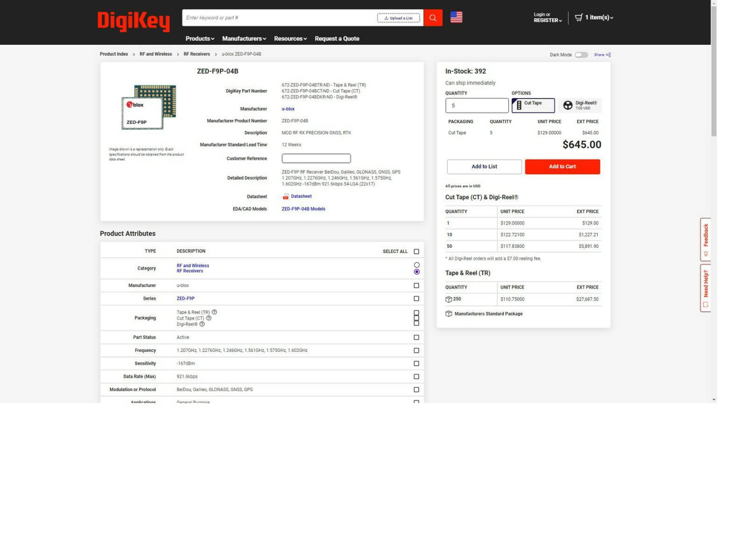Click help icon next to Tape & Reel (TR)

click(214, 312)
